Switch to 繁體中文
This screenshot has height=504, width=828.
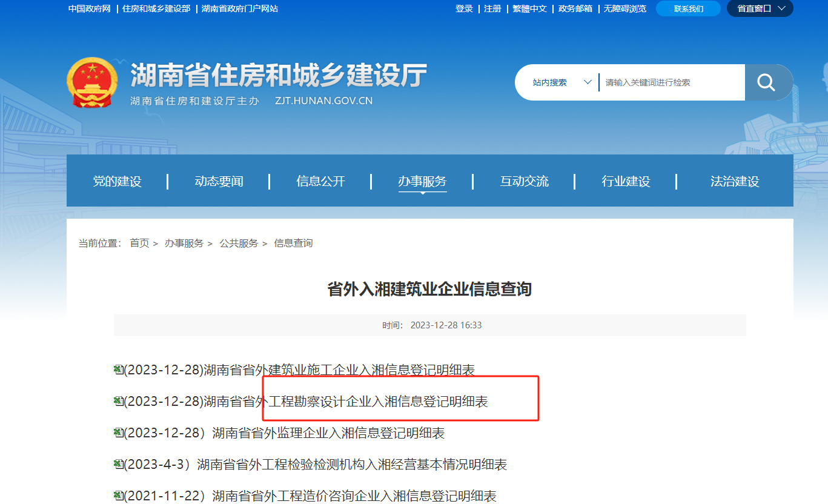529,8
